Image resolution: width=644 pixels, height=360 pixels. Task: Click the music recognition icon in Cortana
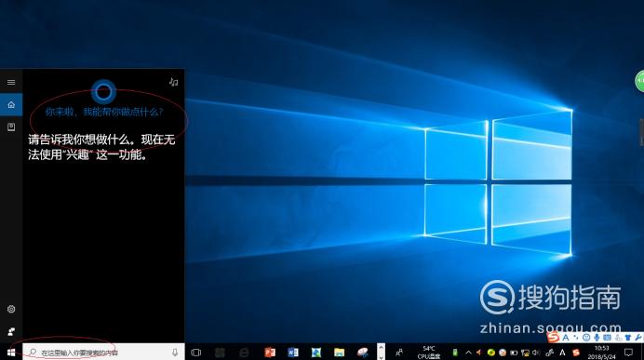(x=174, y=82)
